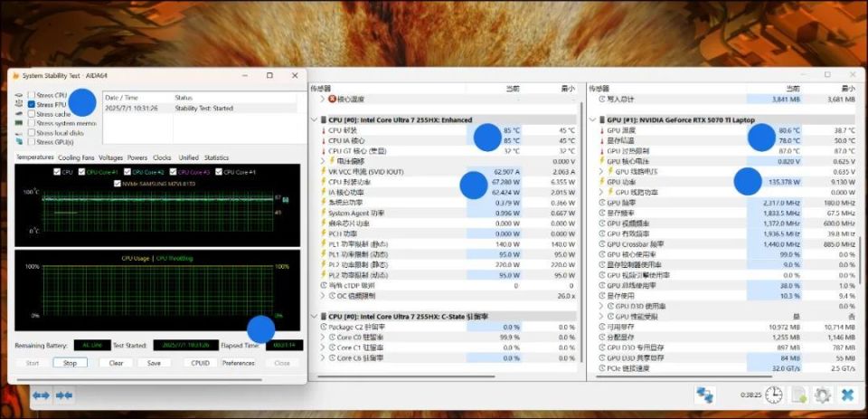
Task: Click the chip icon beside CPU [#0] Enhanced header
Action: point(324,119)
